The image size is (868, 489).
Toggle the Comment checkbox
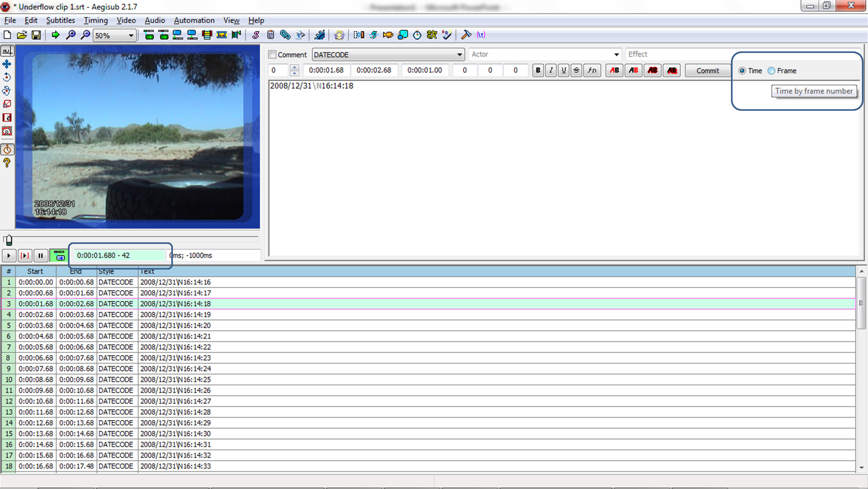(x=273, y=55)
